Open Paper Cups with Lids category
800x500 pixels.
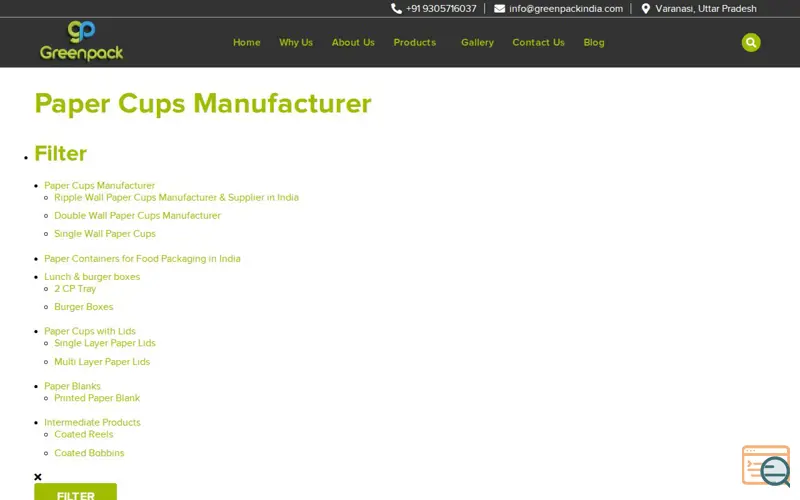[x=90, y=331]
